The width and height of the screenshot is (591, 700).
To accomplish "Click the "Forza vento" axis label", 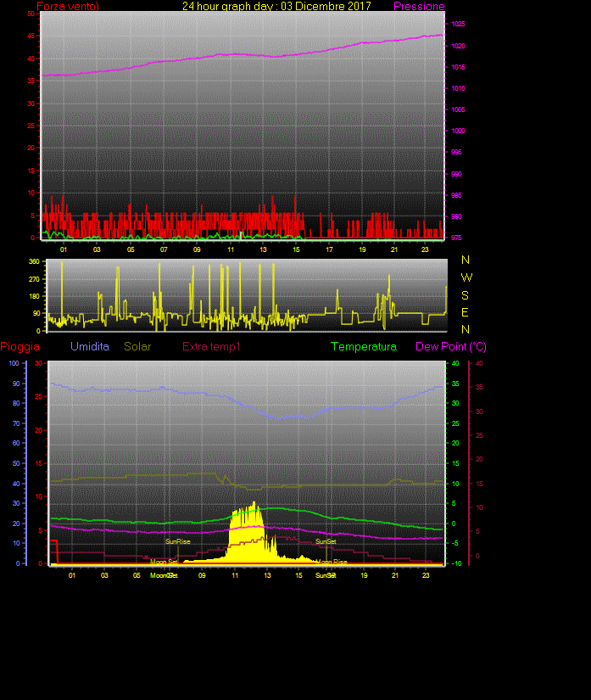I will click(x=67, y=7).
